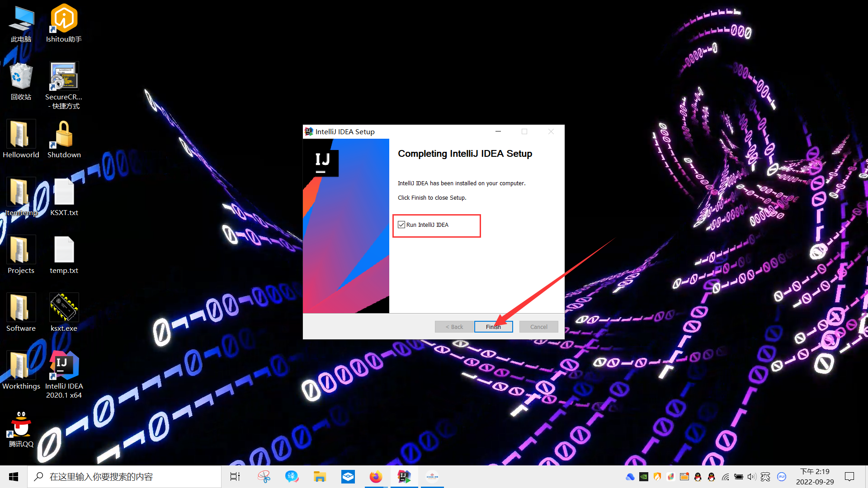Select the Helloworld folder

tap(21, 135)
